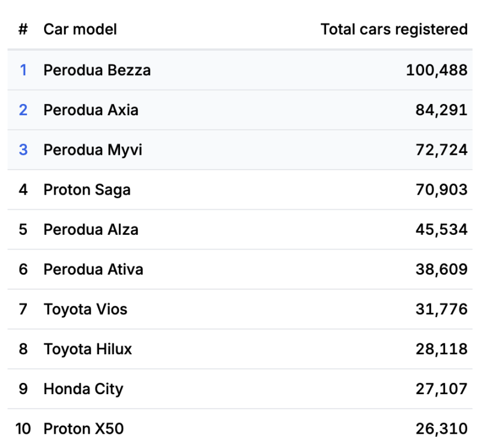Click Perodua Myvi in the table
This screenshot has height=448, width=479.
(x=93, y=150)
